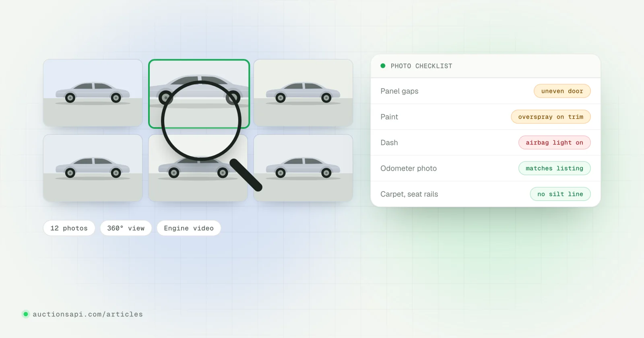Select the "Odometer photo" checklist label
The width and height of the screenshot is (644, 338).
409,168
